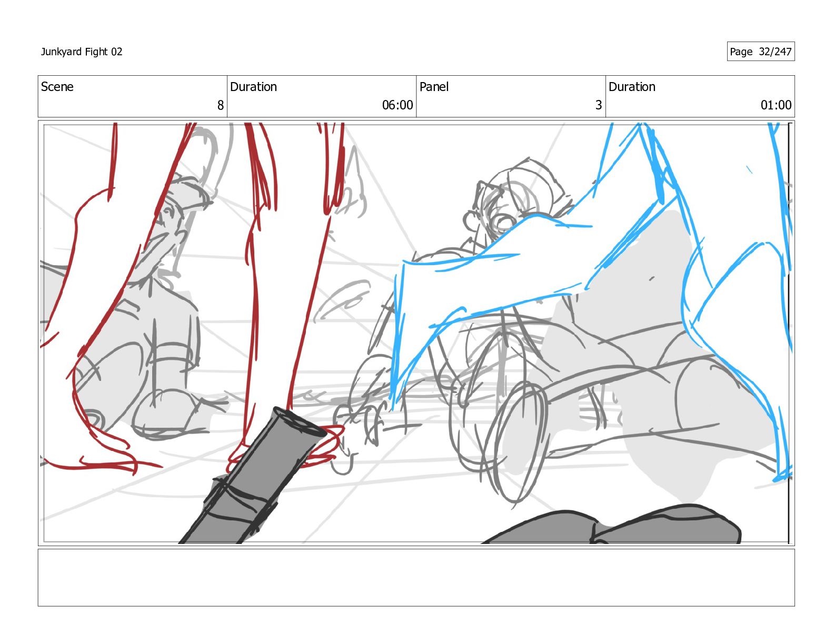
Task: Click the 'Scene' header label
Action: tap(57, 87)
